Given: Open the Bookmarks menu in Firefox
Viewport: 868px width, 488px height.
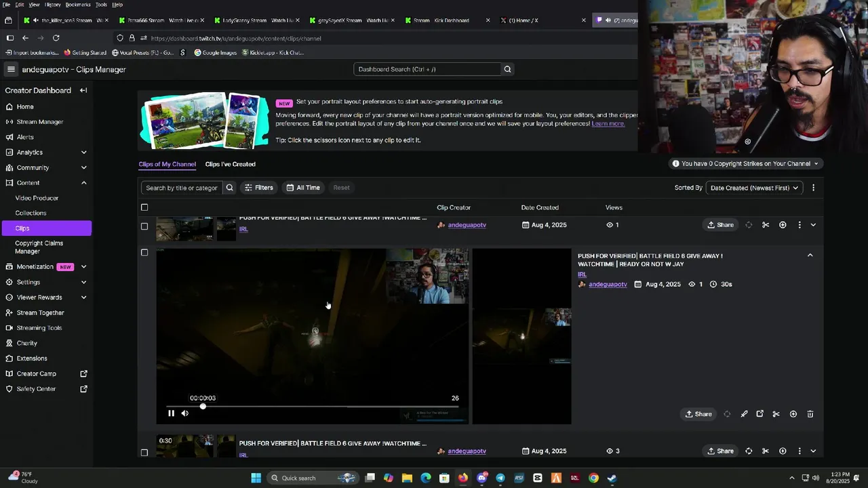Looking at the screenshot, I should 78,4.
